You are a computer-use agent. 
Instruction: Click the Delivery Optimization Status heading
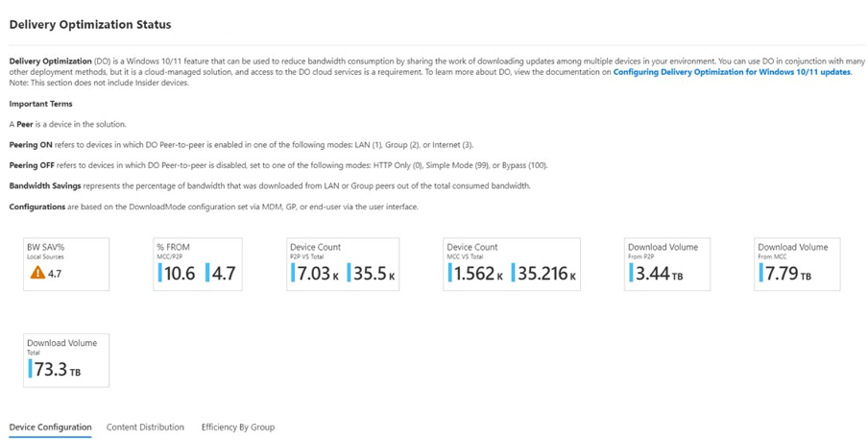(x=90, y=24)
